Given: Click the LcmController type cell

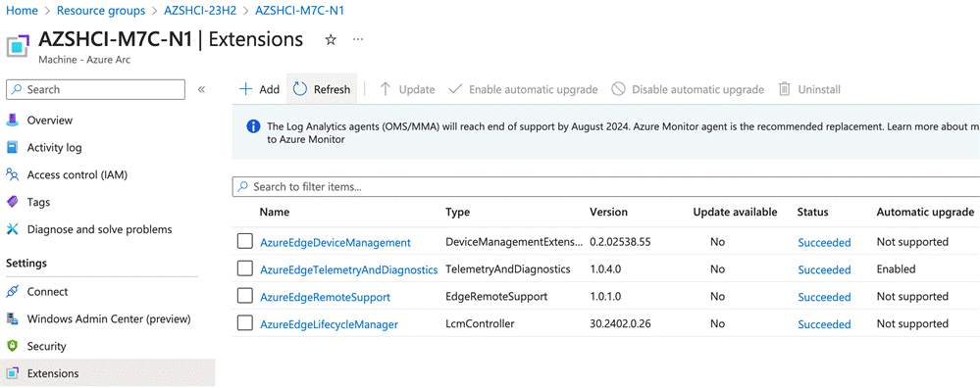Looking at the screenshot, I should tap(480, 323).
